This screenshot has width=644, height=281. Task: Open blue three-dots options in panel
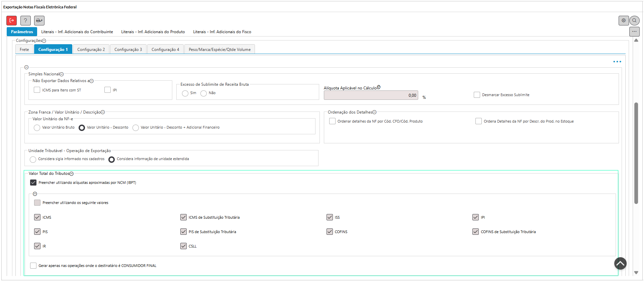pyautogui.click(x=617, y=62)
